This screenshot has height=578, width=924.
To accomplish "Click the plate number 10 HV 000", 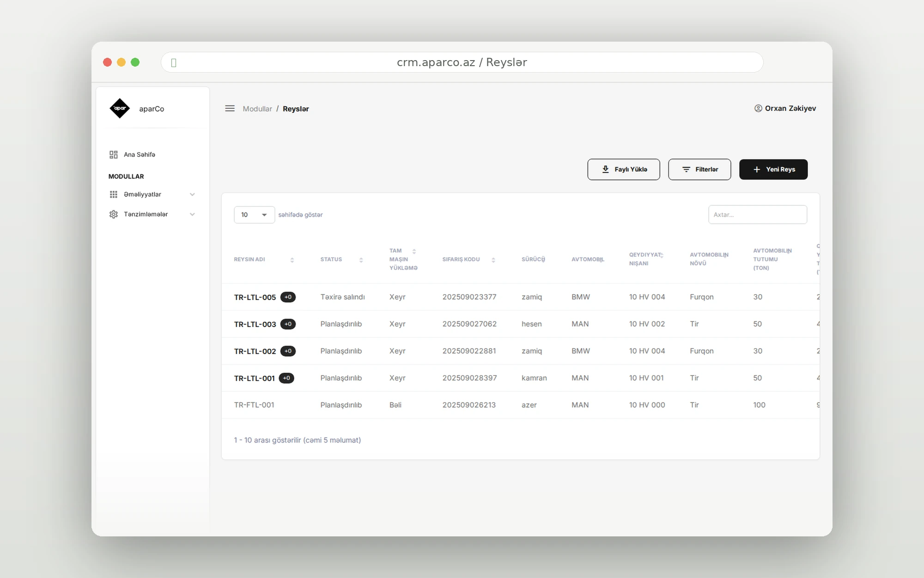I will coord(647,405).
